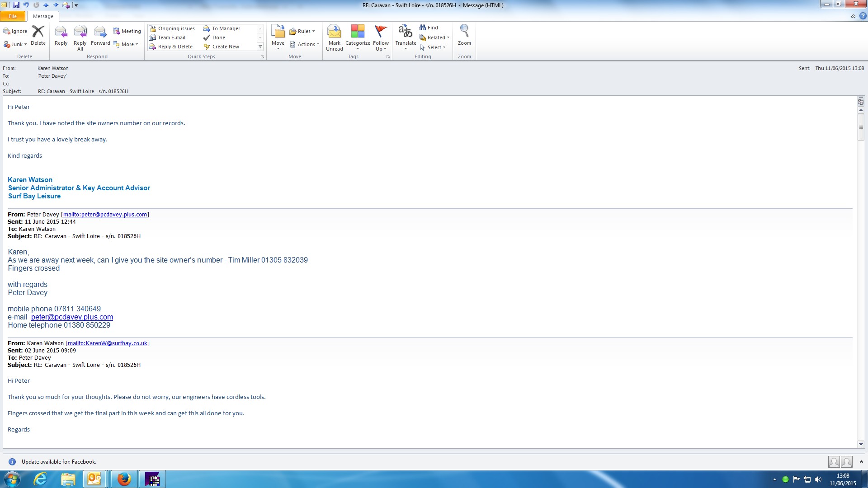Open Firefox from the taskbar
The image size is (868, 488).
pos(124,479)
